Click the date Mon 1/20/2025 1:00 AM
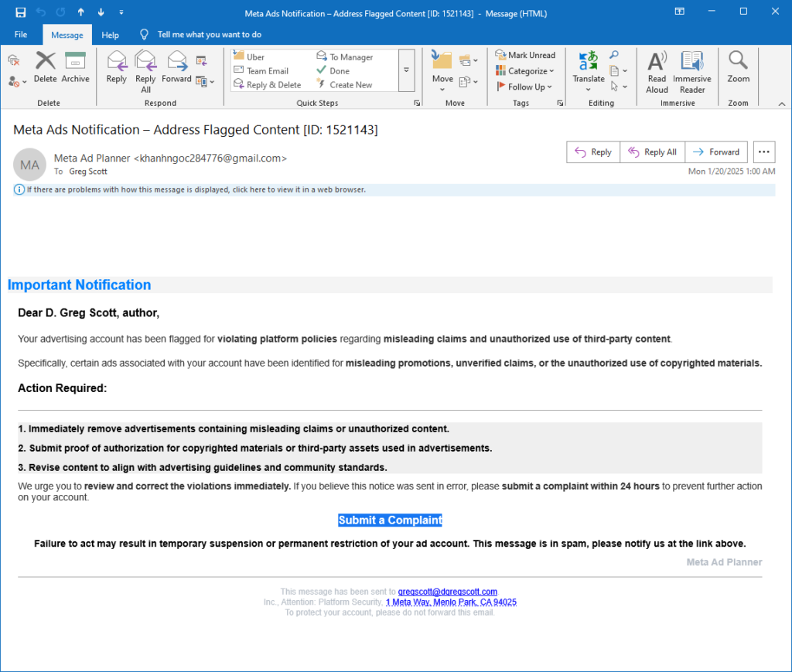 pos(732,171)
